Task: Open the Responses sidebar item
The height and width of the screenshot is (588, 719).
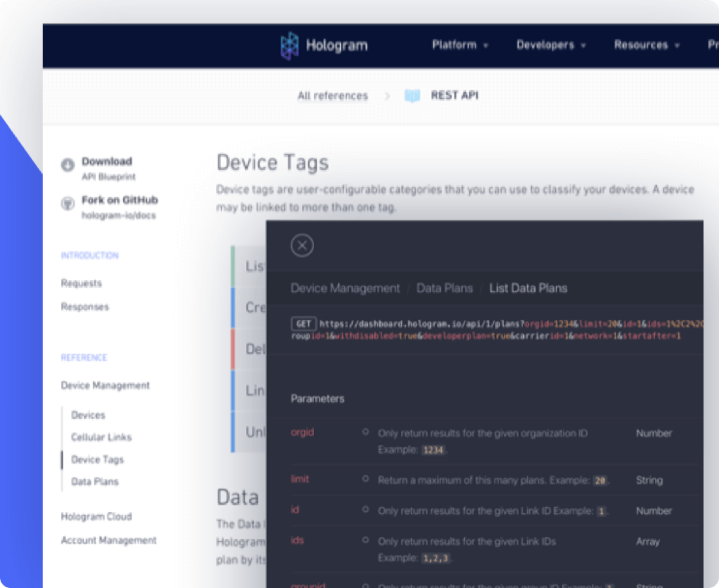Action: click(85, 307)
